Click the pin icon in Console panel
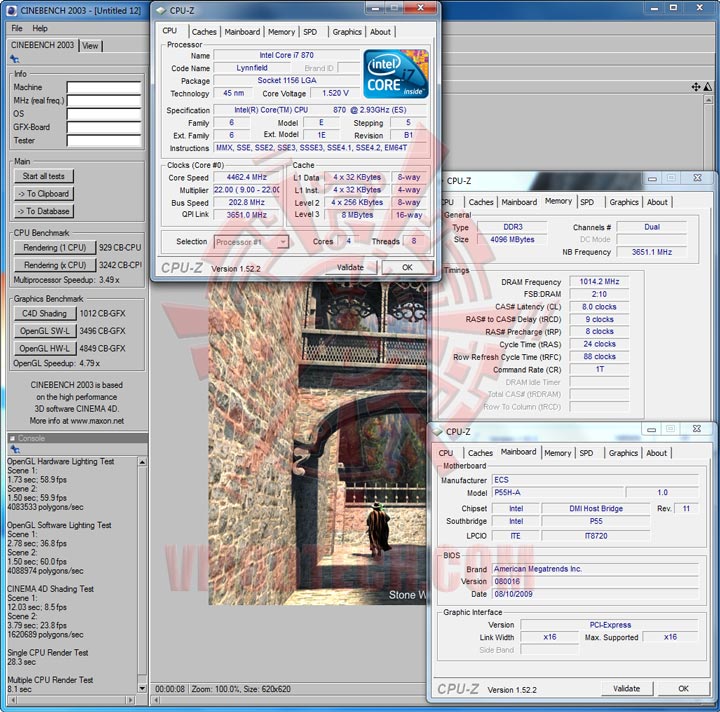This screenshot has height=712, width=720. click(15, 449)
